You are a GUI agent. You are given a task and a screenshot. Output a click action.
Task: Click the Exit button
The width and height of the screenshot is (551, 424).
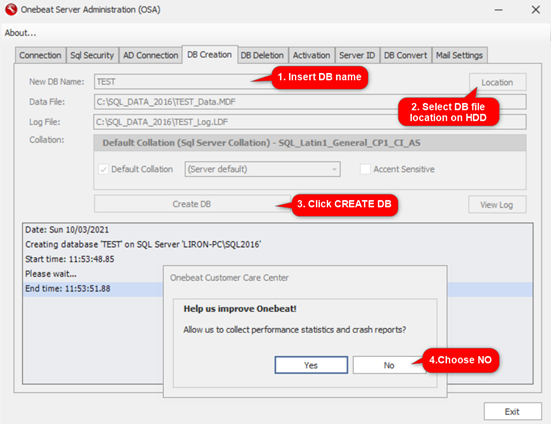[512, 412]
